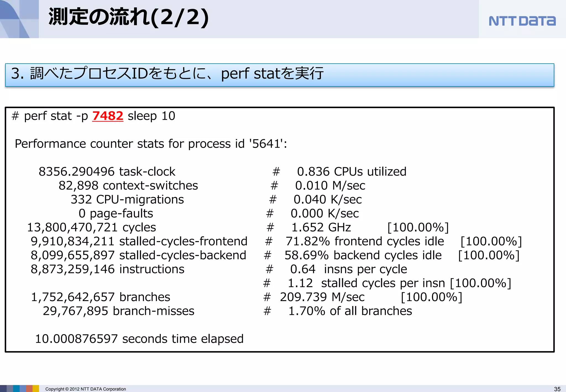Click '9,910,834,211 stalled-cycles-frontend'

(139, 241)
